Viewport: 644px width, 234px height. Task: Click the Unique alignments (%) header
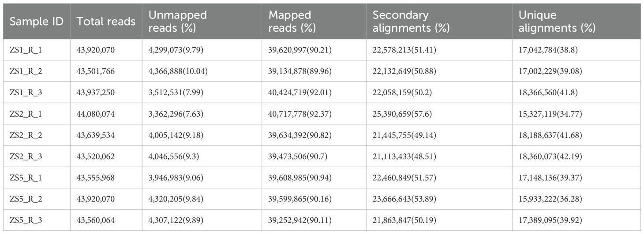click(557, 22)
